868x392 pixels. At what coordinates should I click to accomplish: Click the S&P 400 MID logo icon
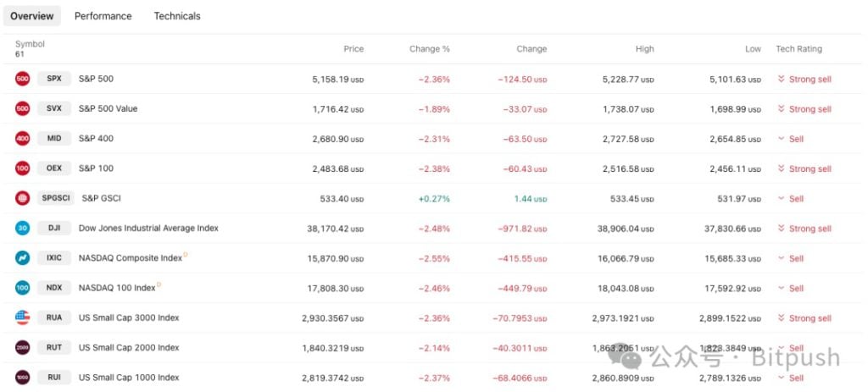tap(23, 139)
